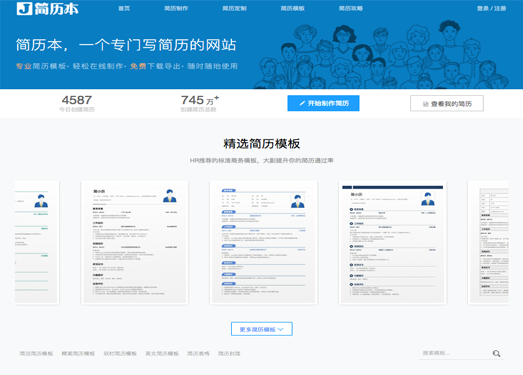Open the 首页 nav item

click(x=124, y=8)
